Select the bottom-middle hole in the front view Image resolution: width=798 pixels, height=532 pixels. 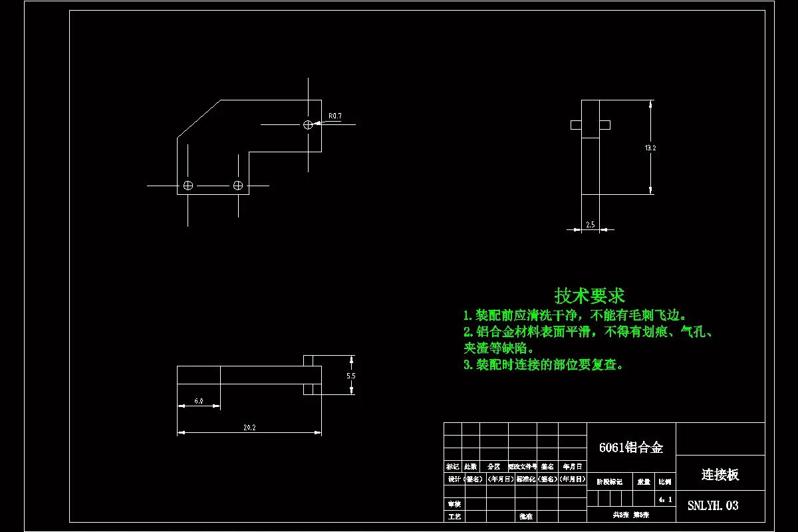238,186
